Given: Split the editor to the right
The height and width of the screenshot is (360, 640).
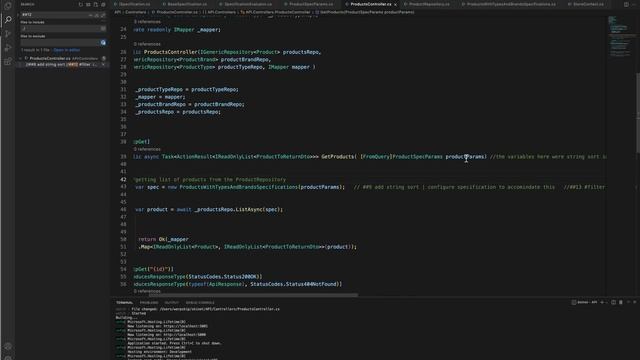Looking at the screenshot, I should pos(626,4).
